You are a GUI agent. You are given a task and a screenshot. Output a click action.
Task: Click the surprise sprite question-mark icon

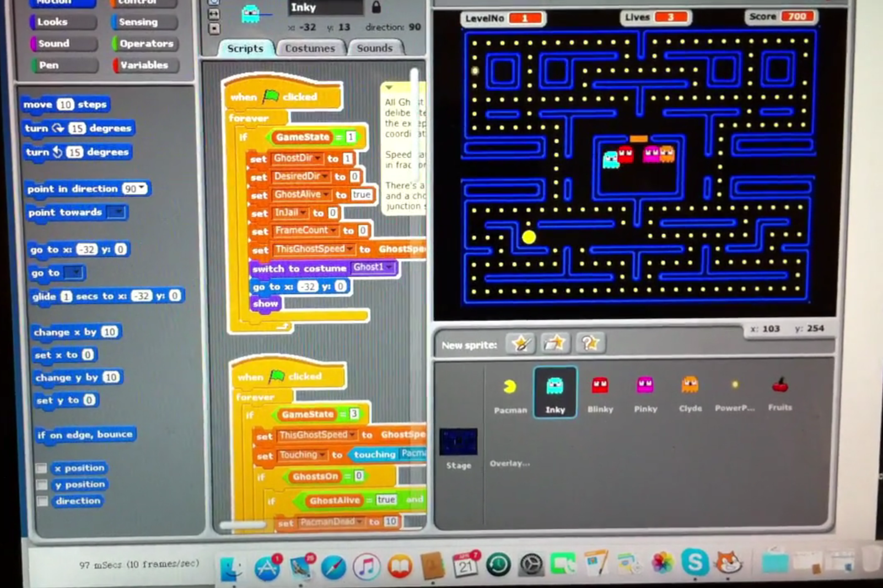coord(590,343)
